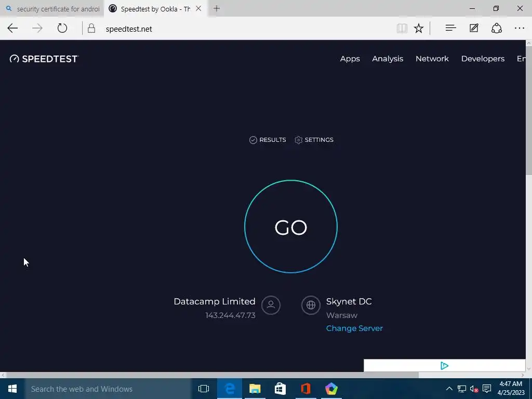Click the browser forward arrow
Screen dimensions: 532x399
click(37, 28)
